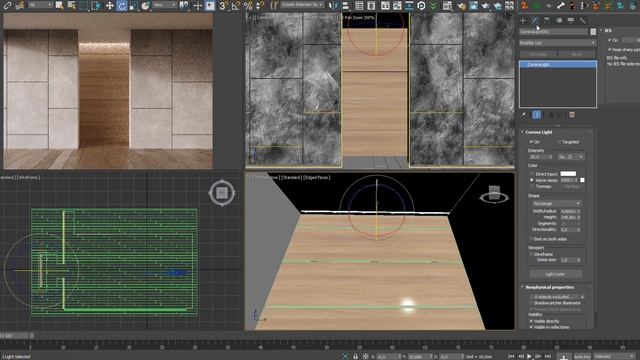Collapse the Corona Light rollout
Viewport: 640px width, 360px height.
point(539,132)
